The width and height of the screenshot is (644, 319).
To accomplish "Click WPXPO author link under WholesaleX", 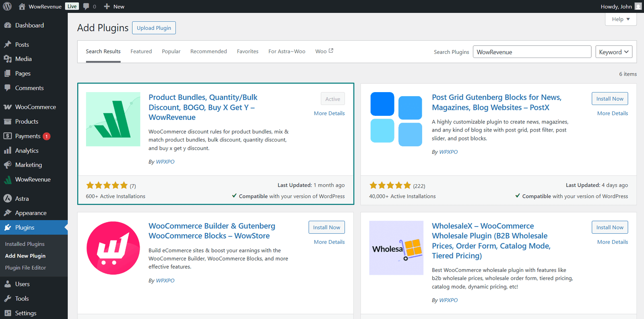I will click(448, 300).
